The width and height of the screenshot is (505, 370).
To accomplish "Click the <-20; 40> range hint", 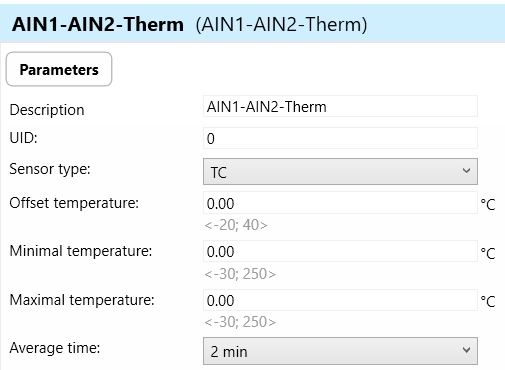I will pyautogui.click(x=236, y=225).
